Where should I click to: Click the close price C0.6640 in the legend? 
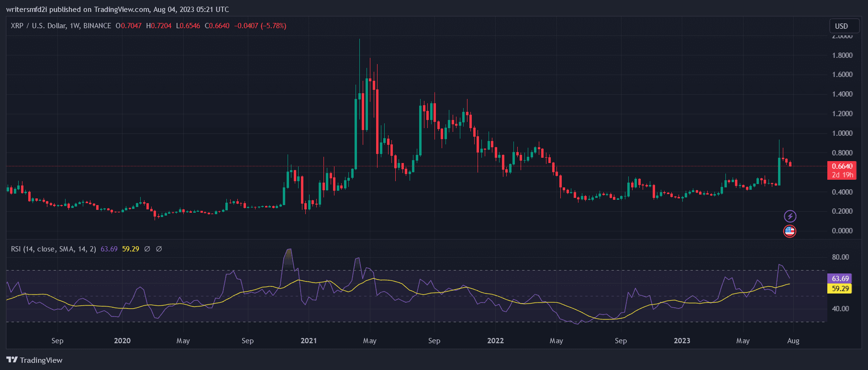pos(217,26)
